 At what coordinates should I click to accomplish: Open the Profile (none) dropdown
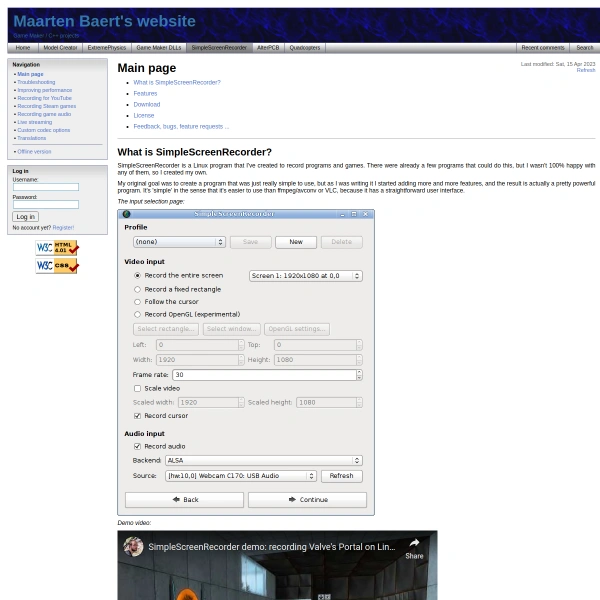tap(179, 242)
